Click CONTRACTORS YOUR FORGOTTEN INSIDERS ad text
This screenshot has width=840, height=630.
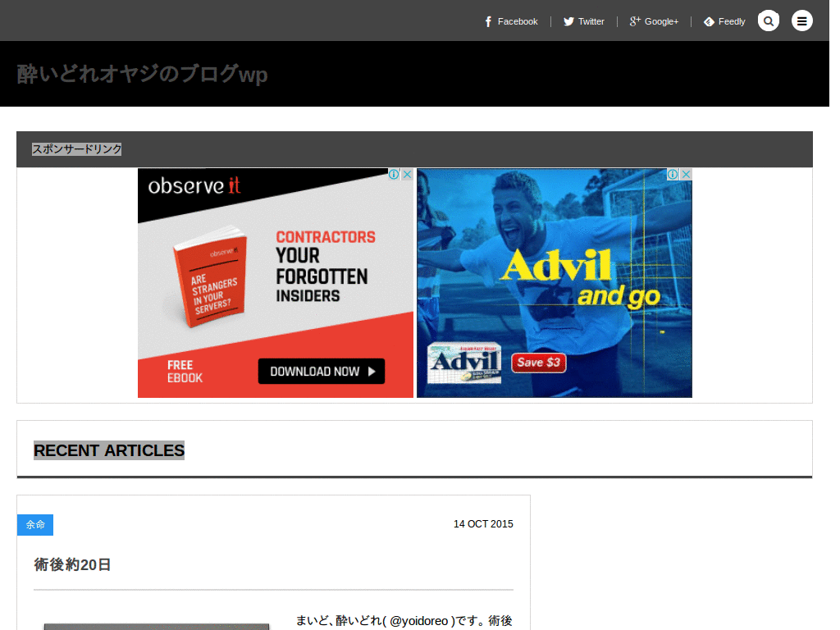point(326,267)
